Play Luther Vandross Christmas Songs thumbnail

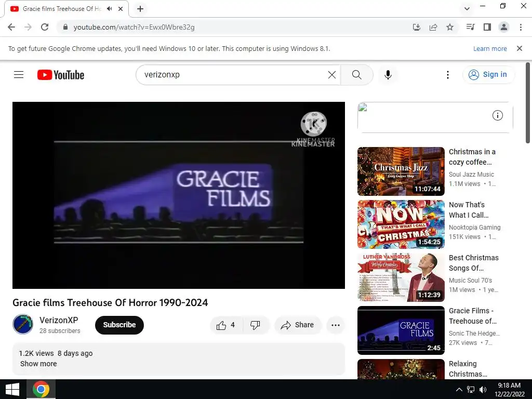pos(401,277)
